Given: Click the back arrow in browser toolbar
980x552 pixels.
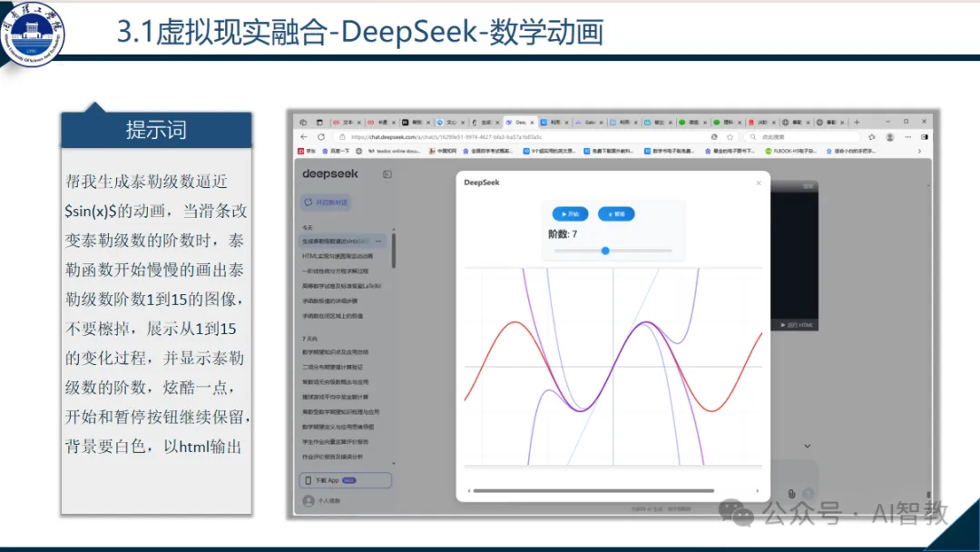Looking at the screenshot, I should (x=304, y=137).
